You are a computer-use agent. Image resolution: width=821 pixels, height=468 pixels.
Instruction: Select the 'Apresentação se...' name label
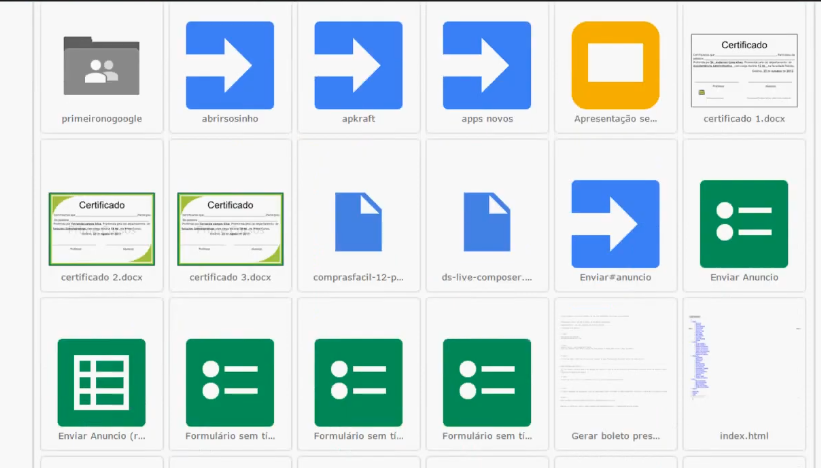click(x=615, y=119)
